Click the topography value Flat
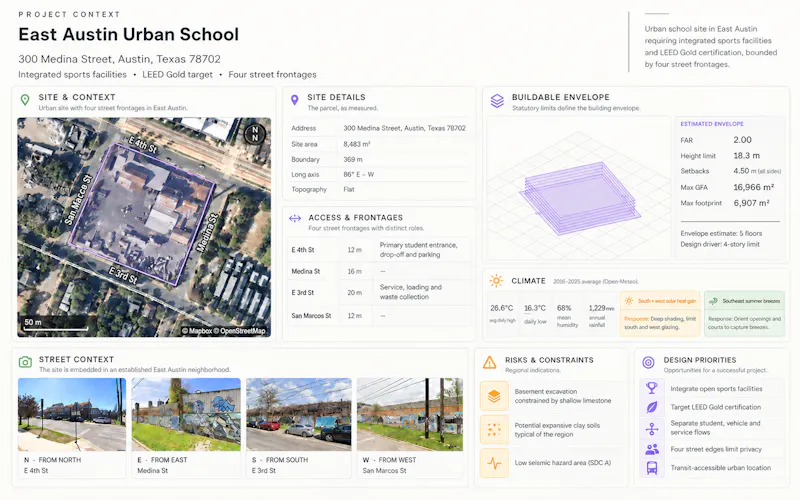Viewport: 800px width, 500px height. [x=349, y=189]
